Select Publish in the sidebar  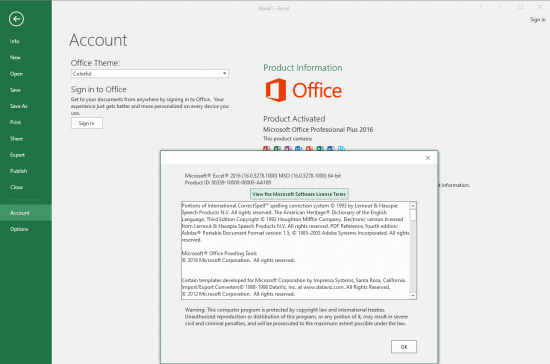click(x=18, y=171)
